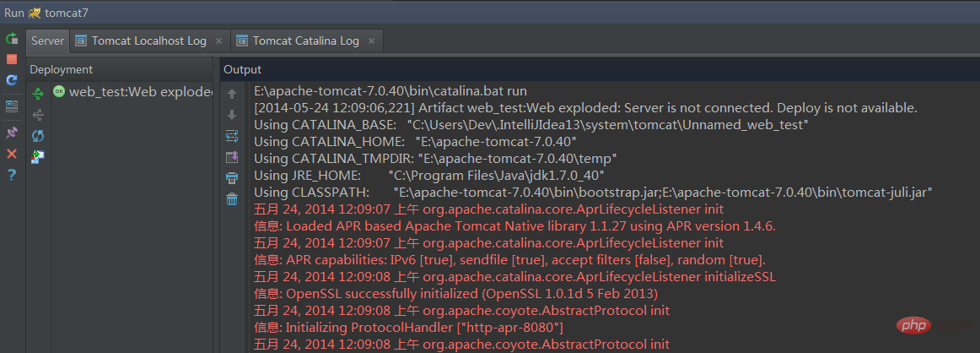The width and height of the screenshot is (980, 353).
Task: Click the Using CATALINA_TMPDIR line
Action: coord(436,159)
